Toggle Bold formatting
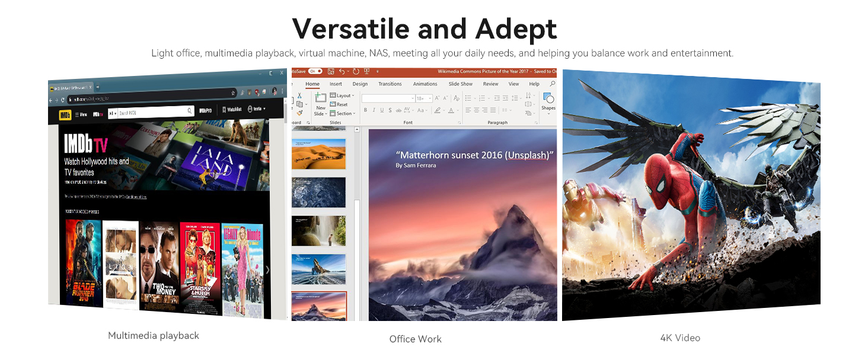 [365, 110]
